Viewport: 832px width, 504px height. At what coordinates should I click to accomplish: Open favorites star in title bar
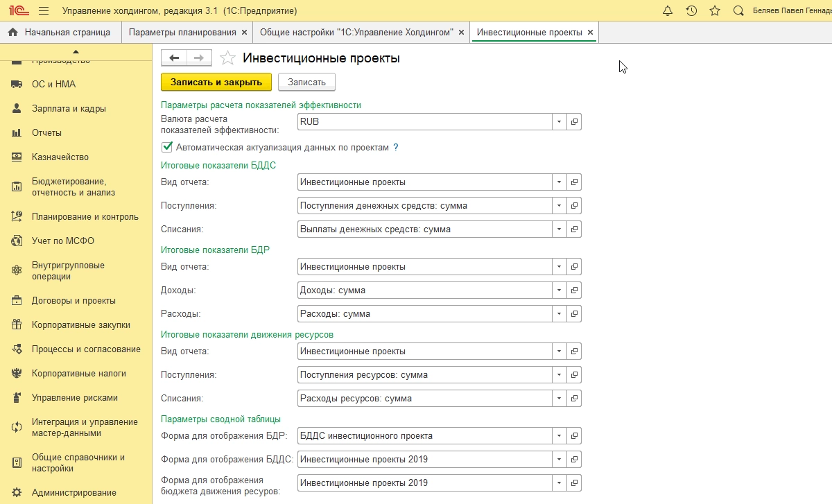pyautogui.click(x=715, y=11)
